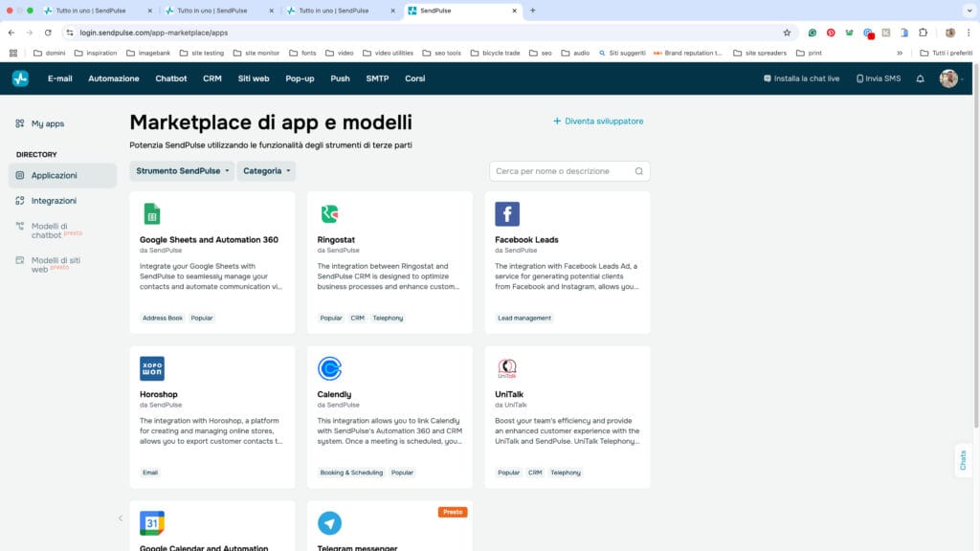Click the Ringostat app icon
This screenshot has height=551, width=980.
329,213
